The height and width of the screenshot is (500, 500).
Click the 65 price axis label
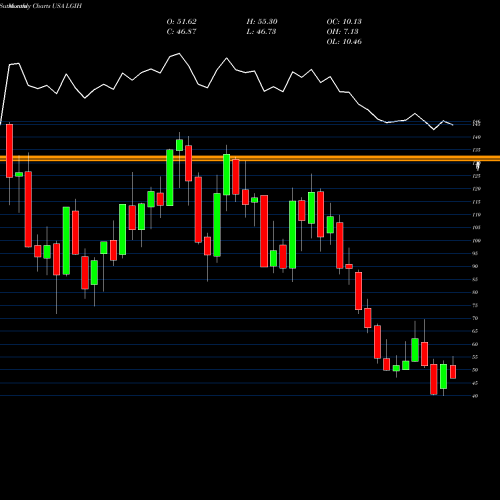pos(476,331)
